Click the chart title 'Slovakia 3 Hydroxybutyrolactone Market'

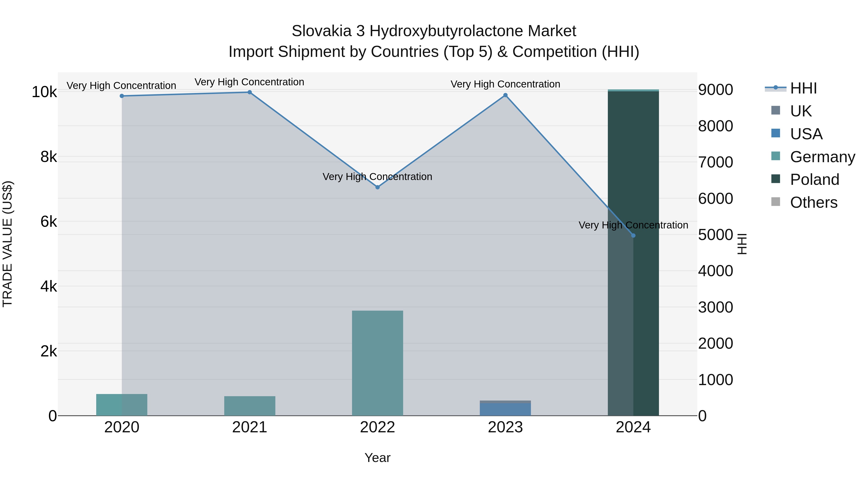pos(434,31)
